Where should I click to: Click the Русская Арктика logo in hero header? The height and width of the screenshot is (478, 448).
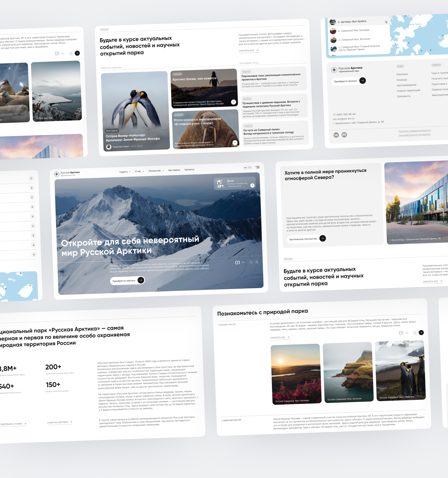point(67,174)
